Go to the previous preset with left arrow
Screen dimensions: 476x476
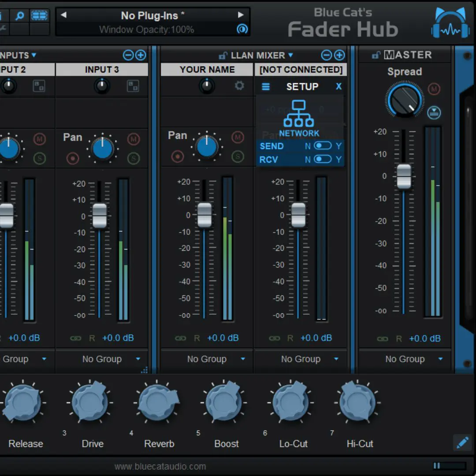click(63, 15)
